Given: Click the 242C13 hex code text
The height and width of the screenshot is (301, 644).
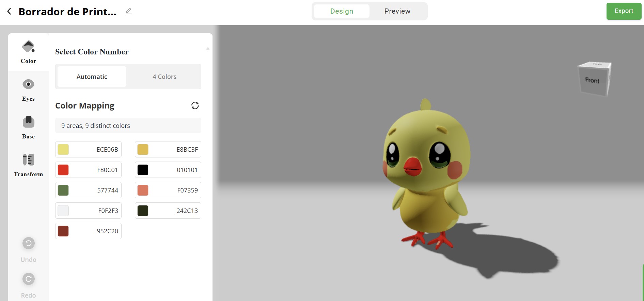Looking at the screenshot, I should 187,211.
